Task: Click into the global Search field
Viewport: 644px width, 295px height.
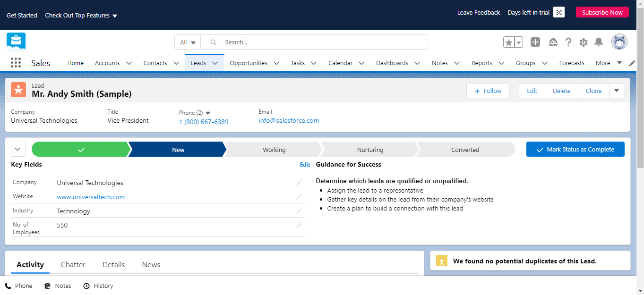Action: (x=321, y=42)
